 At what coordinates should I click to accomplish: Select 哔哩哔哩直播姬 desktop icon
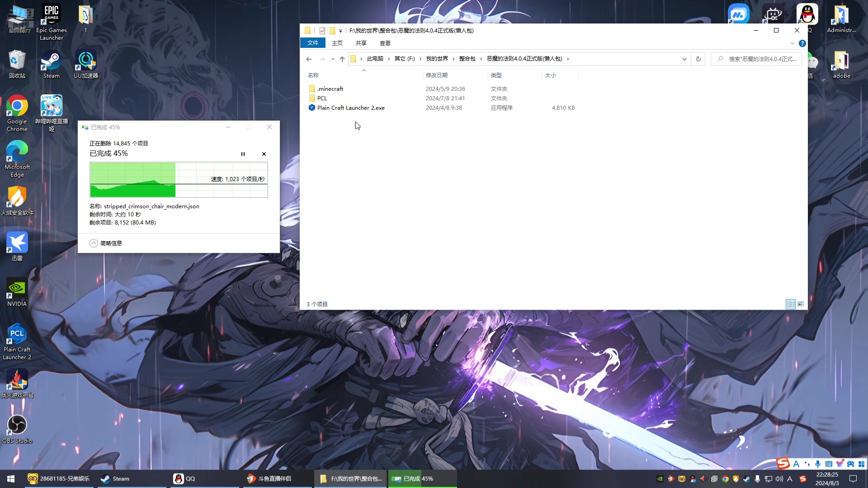tap(52, 113)
